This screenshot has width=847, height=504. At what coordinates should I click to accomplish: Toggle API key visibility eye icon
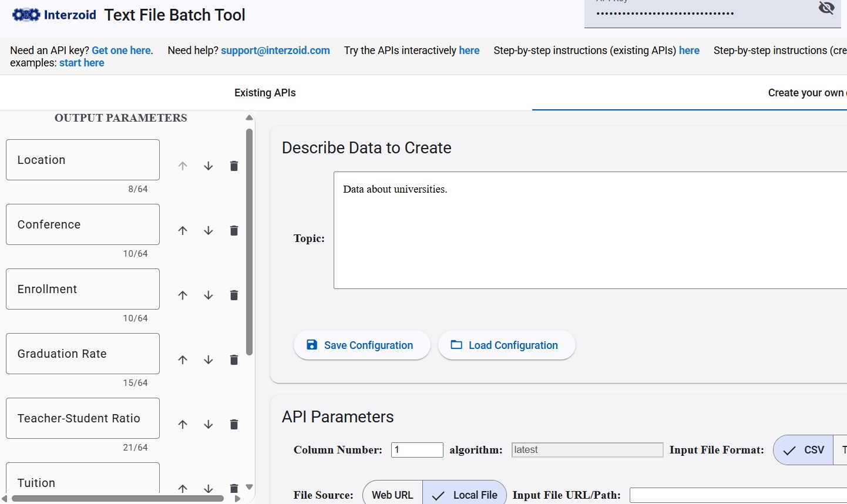826,8
